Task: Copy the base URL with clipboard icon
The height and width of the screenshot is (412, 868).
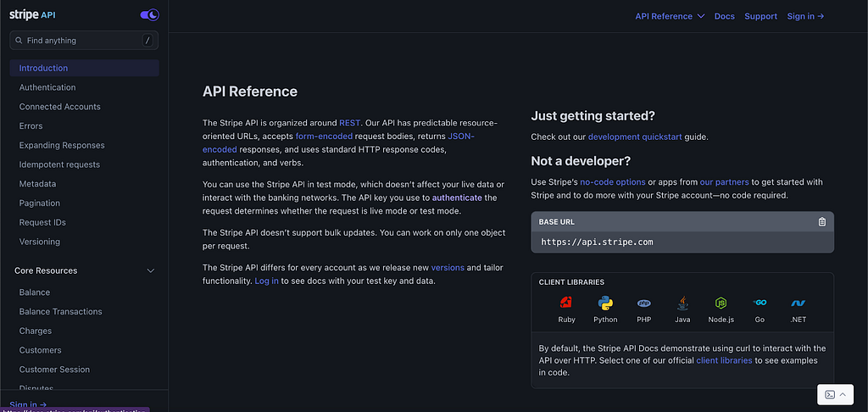Action: click(x=822, y=221)
